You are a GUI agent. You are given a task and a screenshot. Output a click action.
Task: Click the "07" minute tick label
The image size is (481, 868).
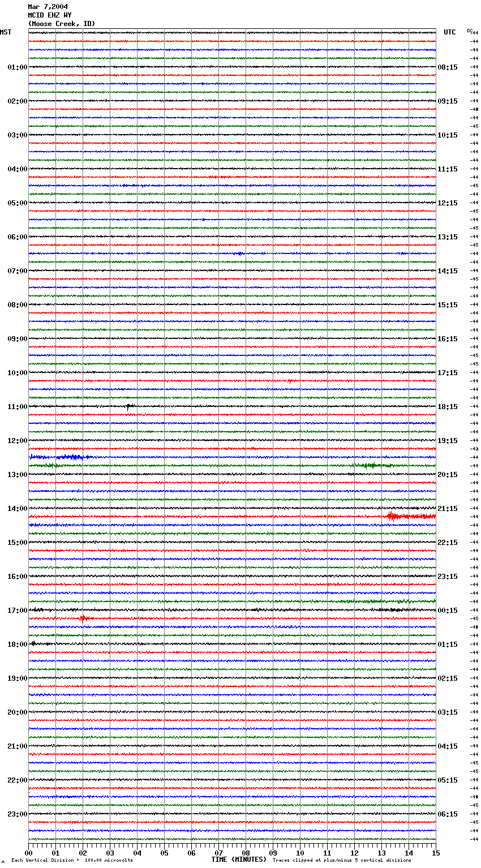(x=218, y=853)
